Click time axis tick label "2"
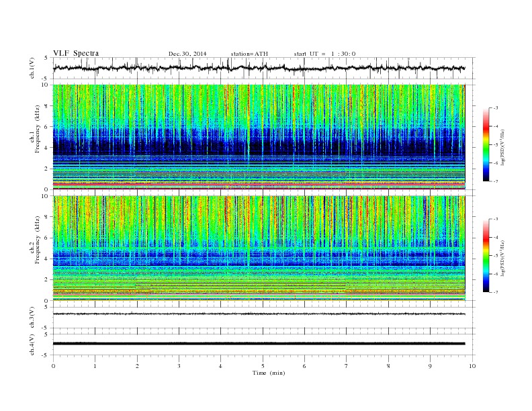532x411 pixels. [137, 366]
